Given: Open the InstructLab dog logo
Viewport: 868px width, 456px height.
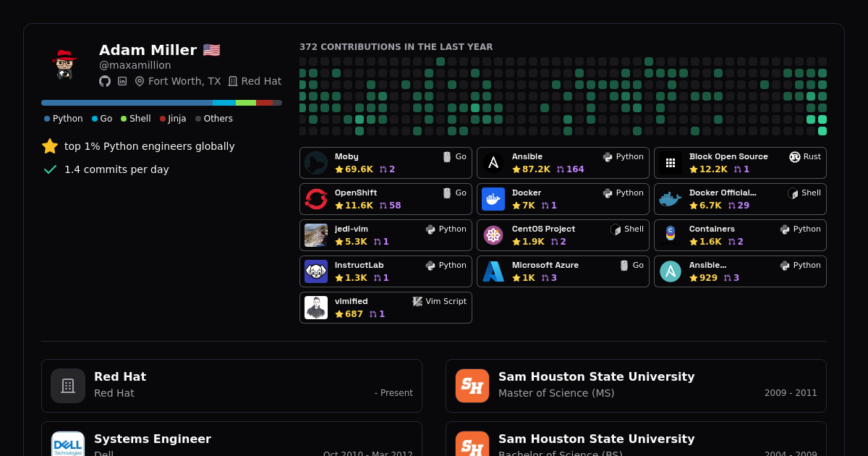Looking at the screenshot, I should pyautogui.click(x=316, y=271).
